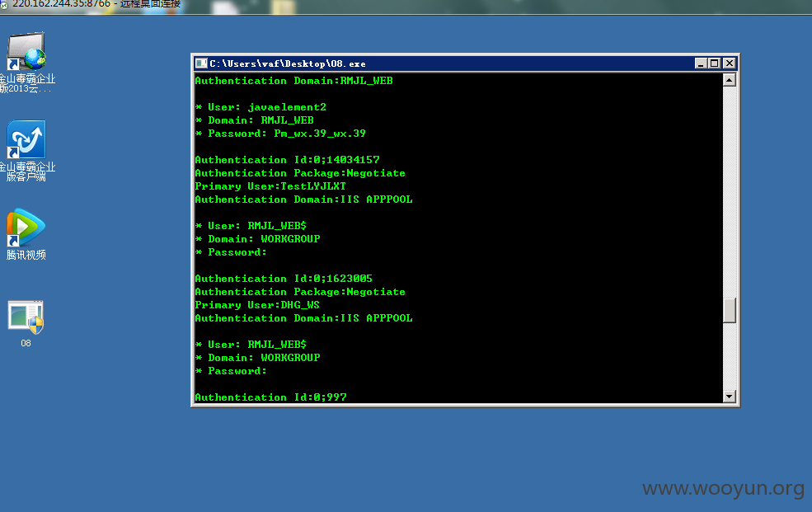This screenshot has height=512, width=812.
Task: Maximize the 08.exe console window
Action: click(715, 63)
